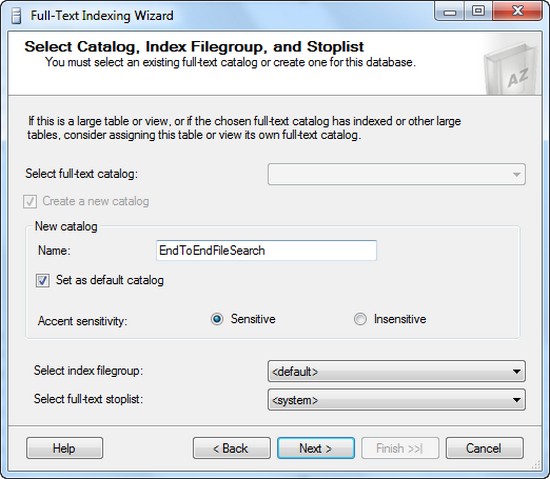This screenshot has width=550, height=479.
Task: Expand the index filegroup dropdown
Action: click(396, 371)
